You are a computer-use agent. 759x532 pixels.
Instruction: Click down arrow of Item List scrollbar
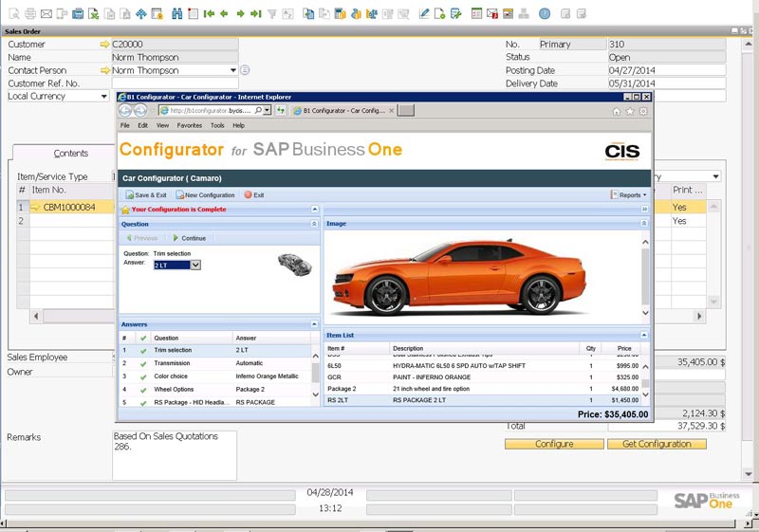tap(645, 394)
